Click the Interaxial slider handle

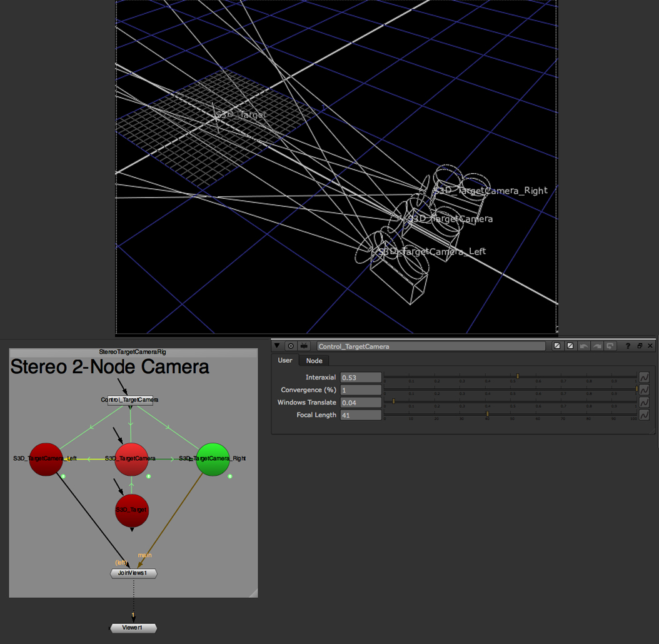coord(518,376)
